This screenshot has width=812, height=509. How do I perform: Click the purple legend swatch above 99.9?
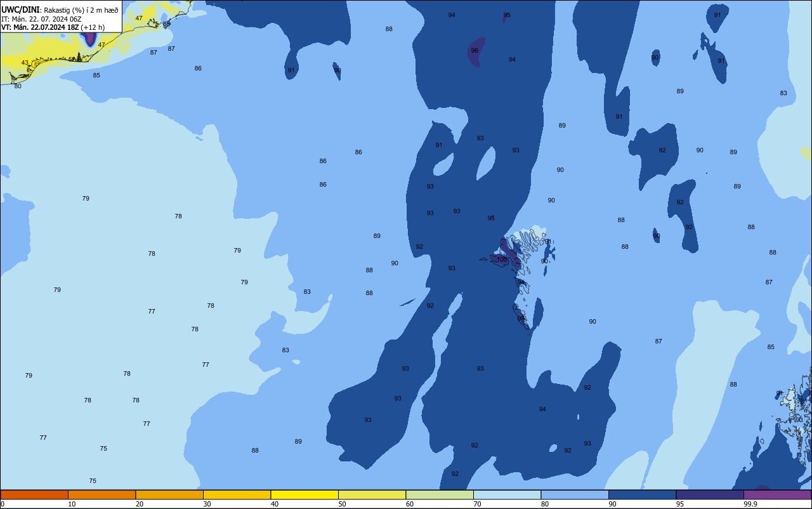(x=777, y=494)
